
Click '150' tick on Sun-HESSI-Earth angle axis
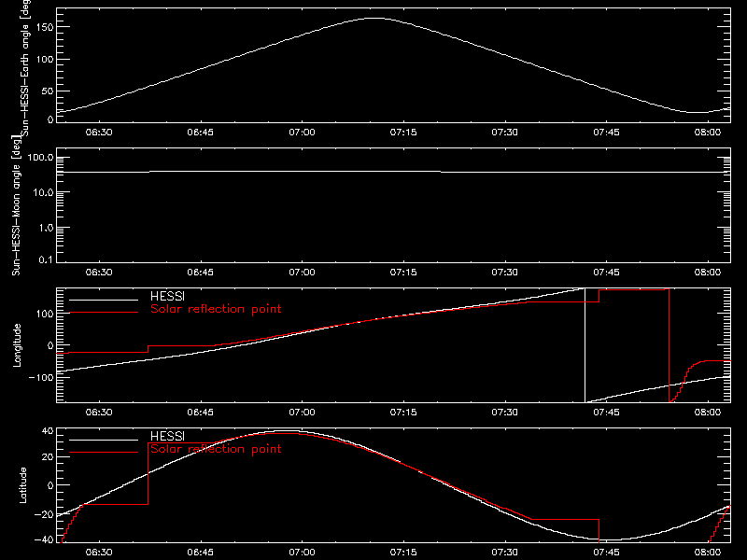pyautogui.click(x=45, y=28)
